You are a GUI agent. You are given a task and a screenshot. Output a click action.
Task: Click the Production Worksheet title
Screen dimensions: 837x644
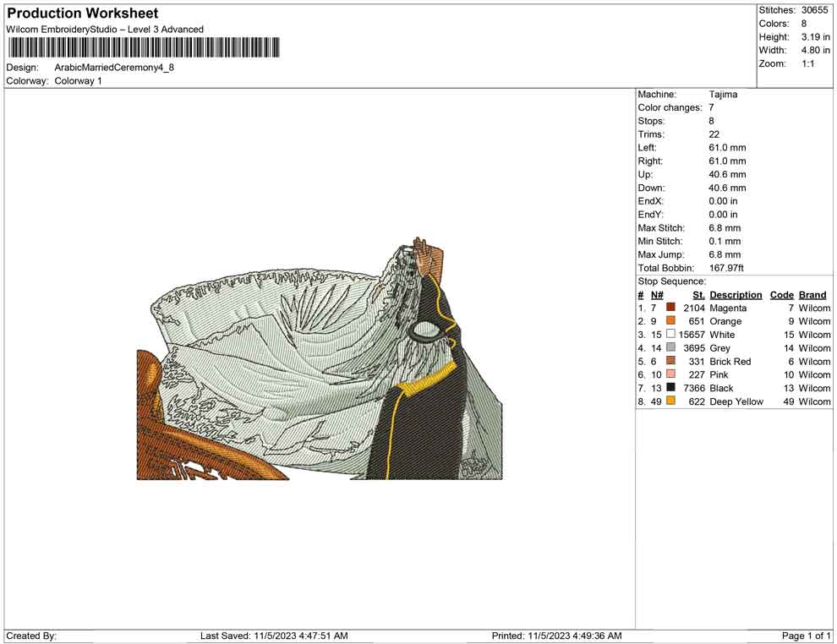(82, 14)
